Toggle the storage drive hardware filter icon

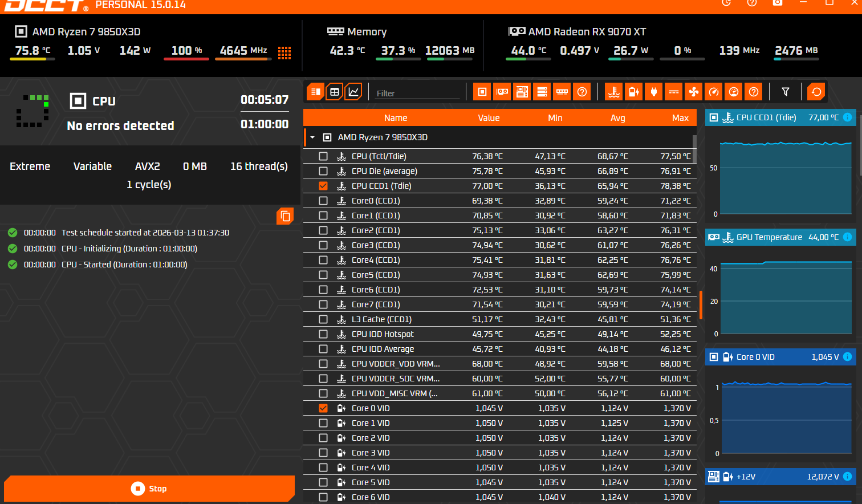pos(542,92)
